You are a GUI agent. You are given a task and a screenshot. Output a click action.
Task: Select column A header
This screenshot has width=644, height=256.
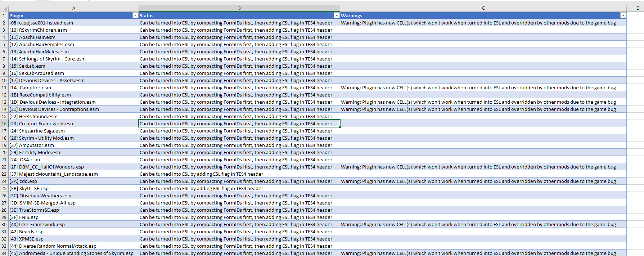[73, 8]
